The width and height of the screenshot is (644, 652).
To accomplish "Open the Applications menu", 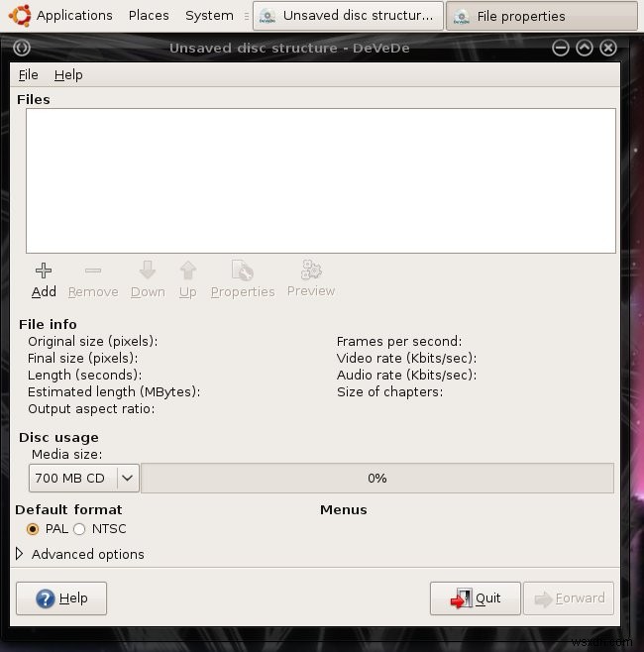I will tap(74, 16).
